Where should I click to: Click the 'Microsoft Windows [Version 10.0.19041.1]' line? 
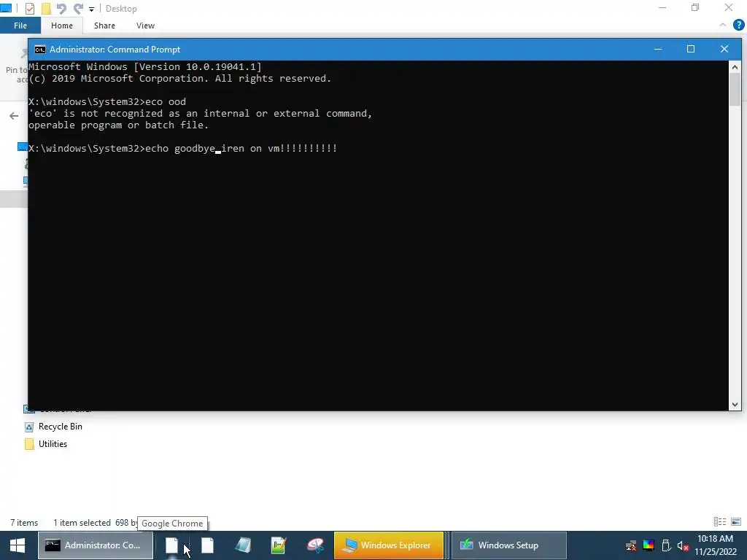tap(145, 66)
